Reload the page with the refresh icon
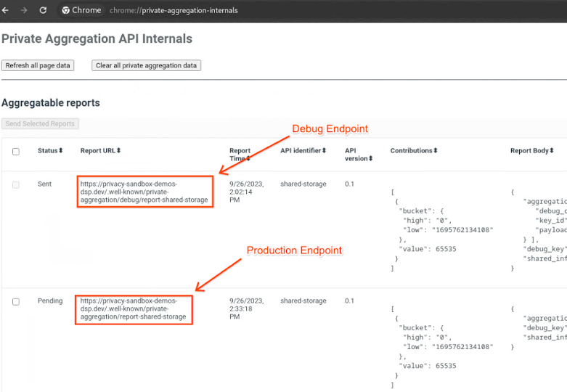The image size is (567, 392). point(43,10)
